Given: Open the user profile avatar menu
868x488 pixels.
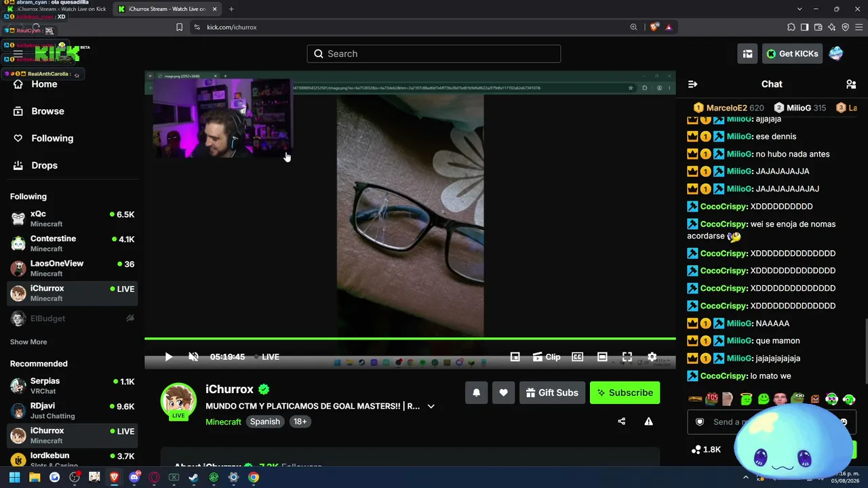Looking at the screenshot, I should pos(836,54).
